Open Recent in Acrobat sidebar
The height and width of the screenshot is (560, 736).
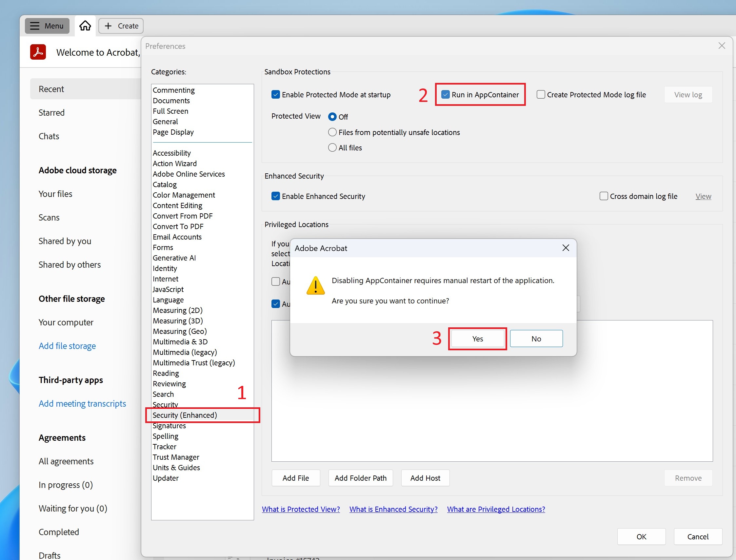85,89
